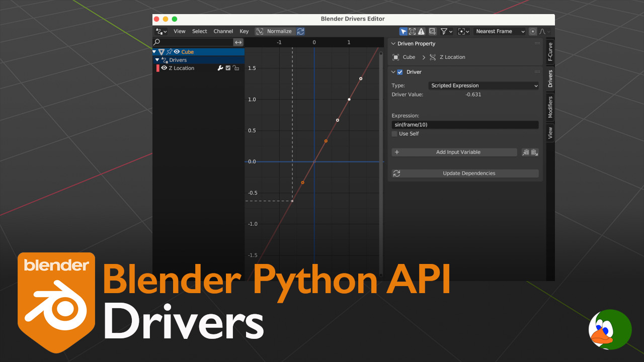Open the Channel menu
644x362 pixels.
click(223, 31)
